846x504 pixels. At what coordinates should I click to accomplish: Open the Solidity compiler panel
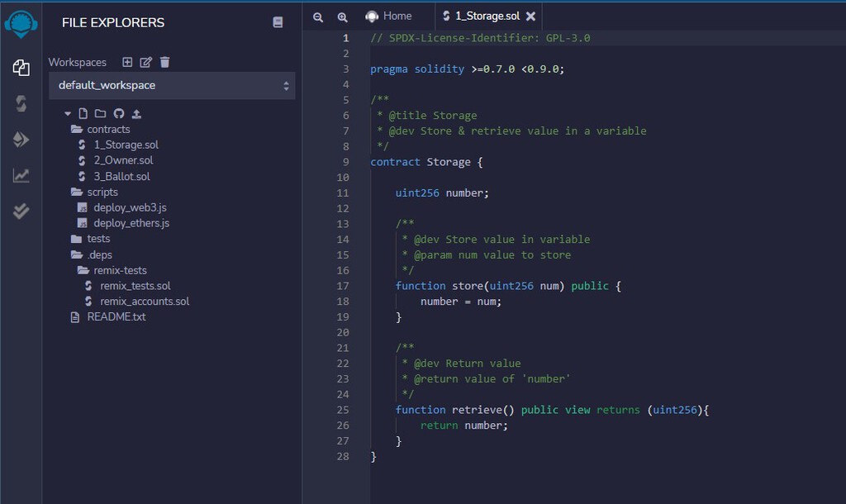coord(21,103)
